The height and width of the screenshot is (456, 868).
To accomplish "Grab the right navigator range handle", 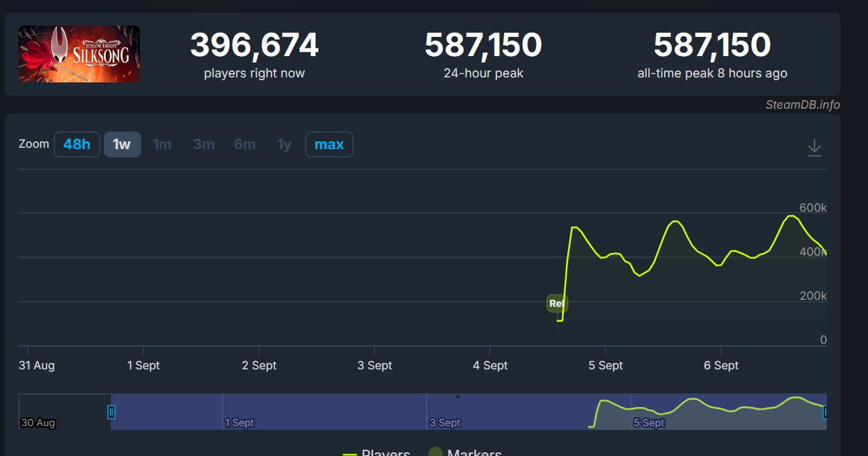I will click(826, 412).
